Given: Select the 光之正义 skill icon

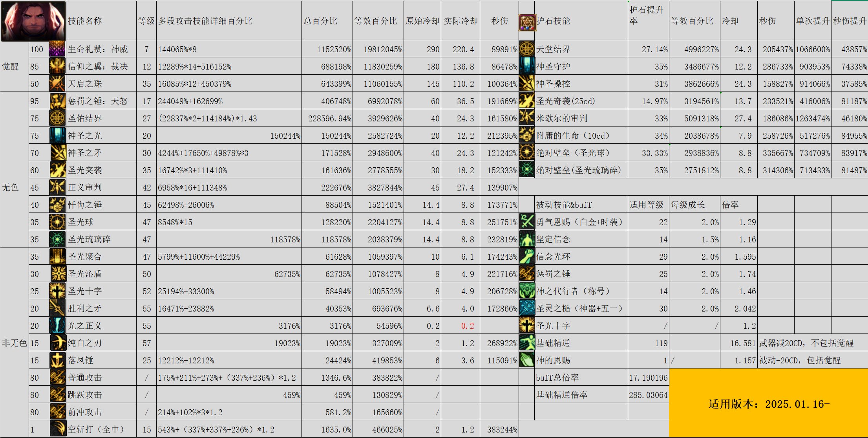Looking at the screenshot, I should point(57,326).
